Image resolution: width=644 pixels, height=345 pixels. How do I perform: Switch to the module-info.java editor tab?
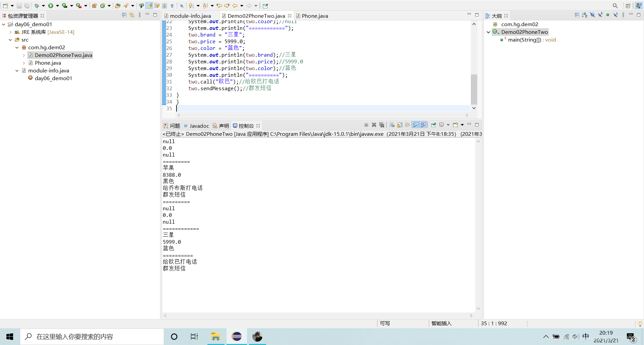pos(190,16)
